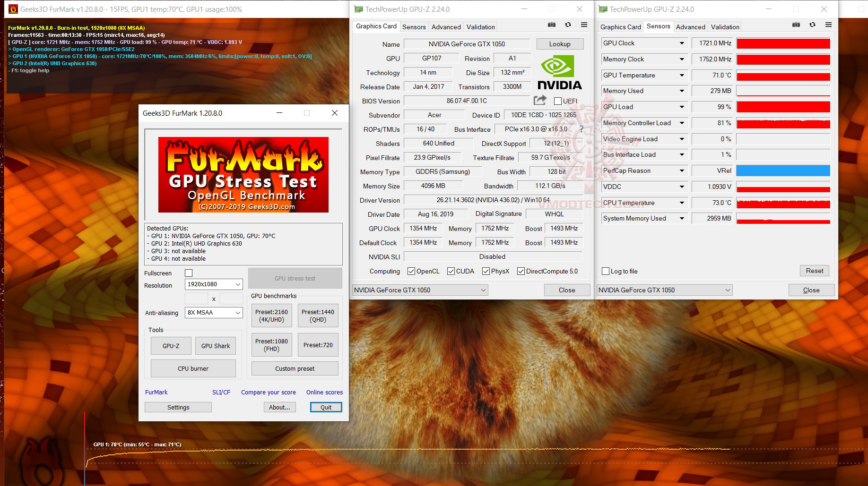Open the About dialog
The height and width of the screenshot is (486, 868).
pyautogui.click(x=279, y=407)
